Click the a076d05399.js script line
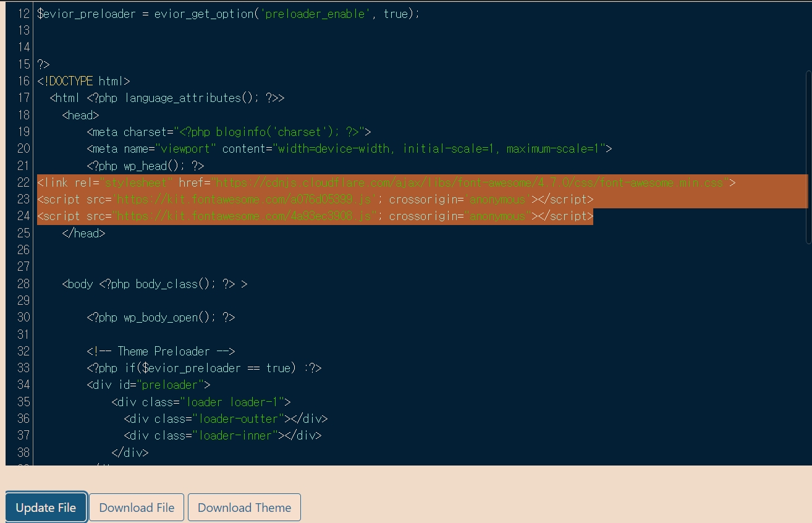The image size is (812, 523). tap(315, 199)
